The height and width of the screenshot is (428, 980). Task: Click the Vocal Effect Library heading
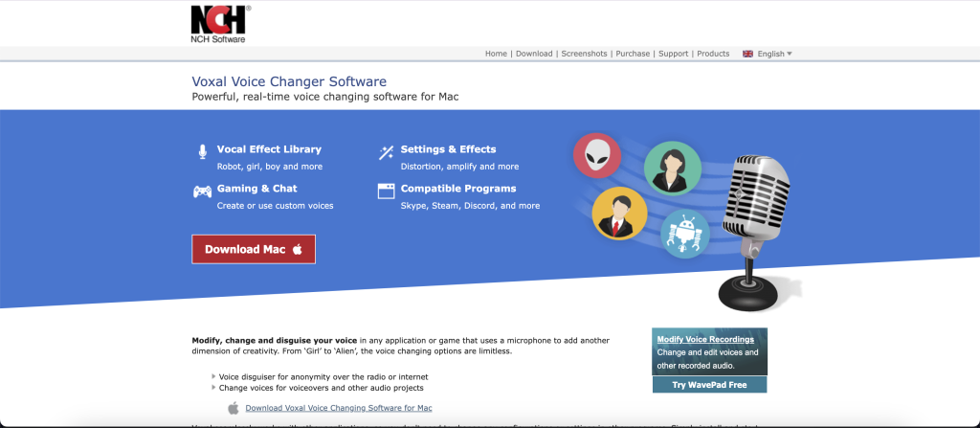tap(269, 149)
